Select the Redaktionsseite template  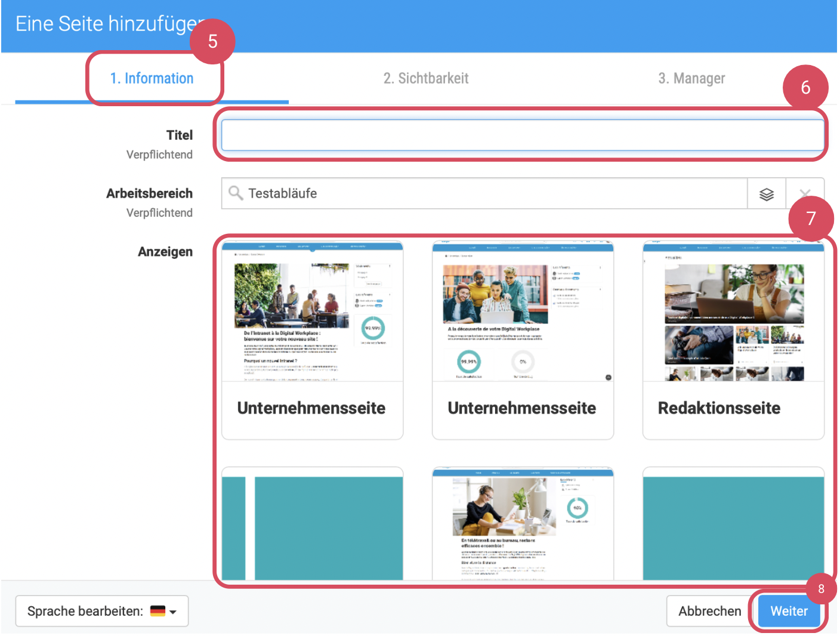[x=733, y=340]
